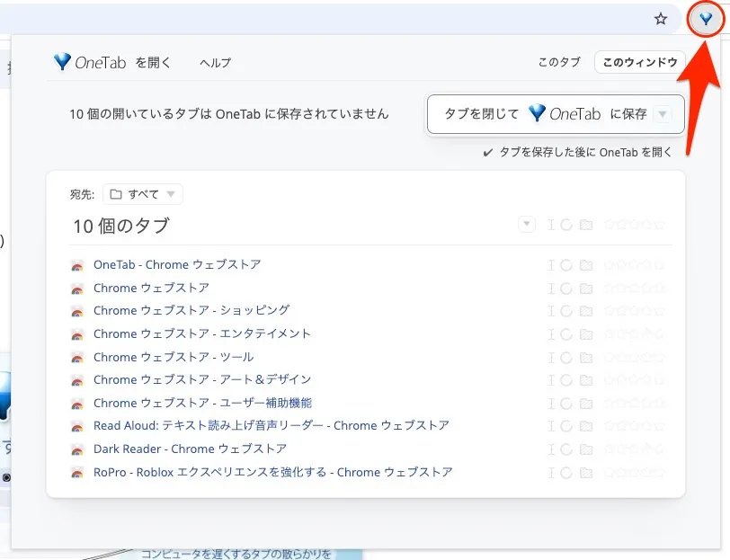Expand the 宛先 すべて folder dropdown

click(x=143, y=194)
